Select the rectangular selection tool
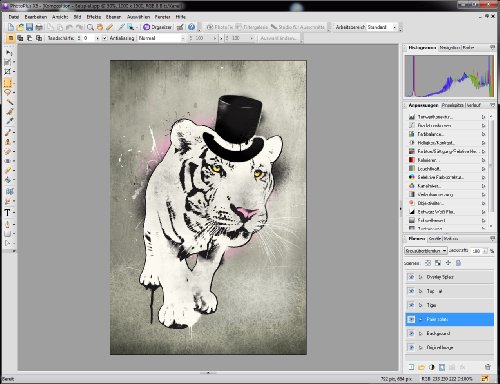Viewport: 500px width, 384px height. pyautogui.click(x=8, y=83)
